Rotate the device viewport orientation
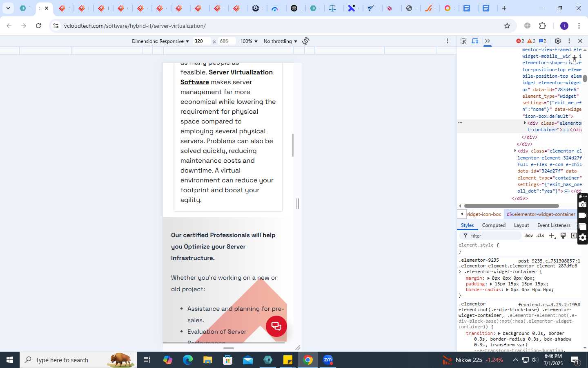This screenshot has height=368, width=588. tap(306, 41)
